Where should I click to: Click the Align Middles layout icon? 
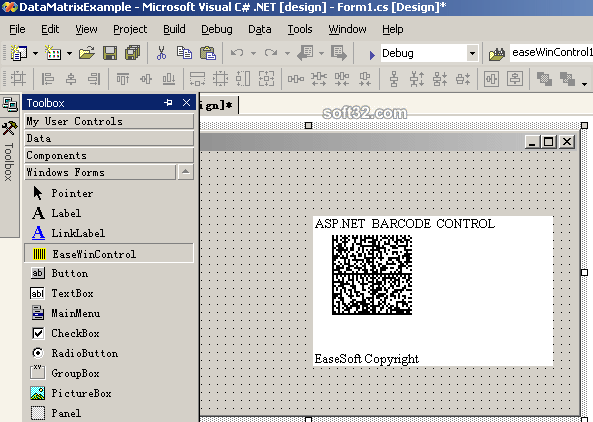point(146,79)
